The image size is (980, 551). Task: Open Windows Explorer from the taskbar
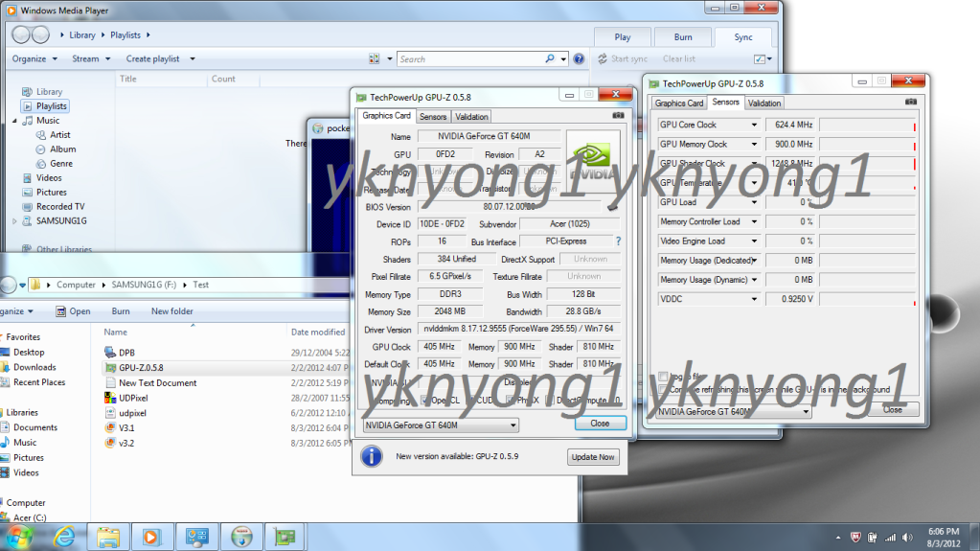click(x=107, y=537)
